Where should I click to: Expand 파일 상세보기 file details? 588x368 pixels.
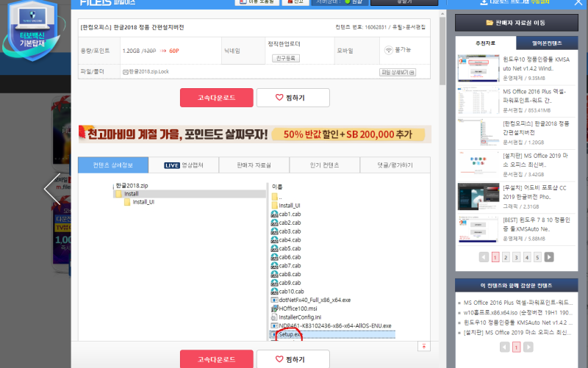click(398, 72)
